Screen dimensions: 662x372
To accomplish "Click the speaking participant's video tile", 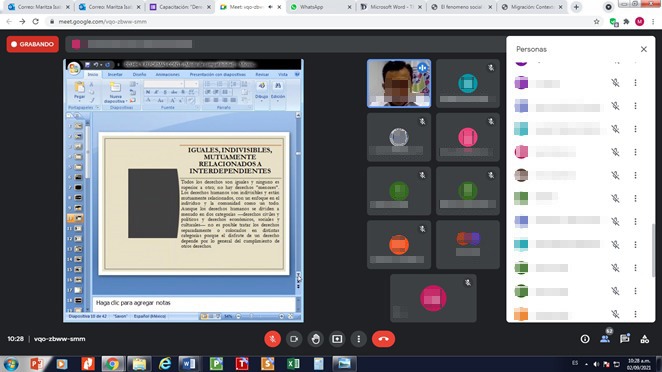I will tap(399, 83).
